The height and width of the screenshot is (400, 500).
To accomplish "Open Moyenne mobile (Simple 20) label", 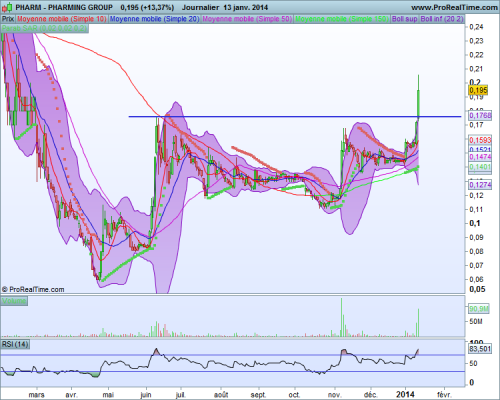I will (154, 19).
